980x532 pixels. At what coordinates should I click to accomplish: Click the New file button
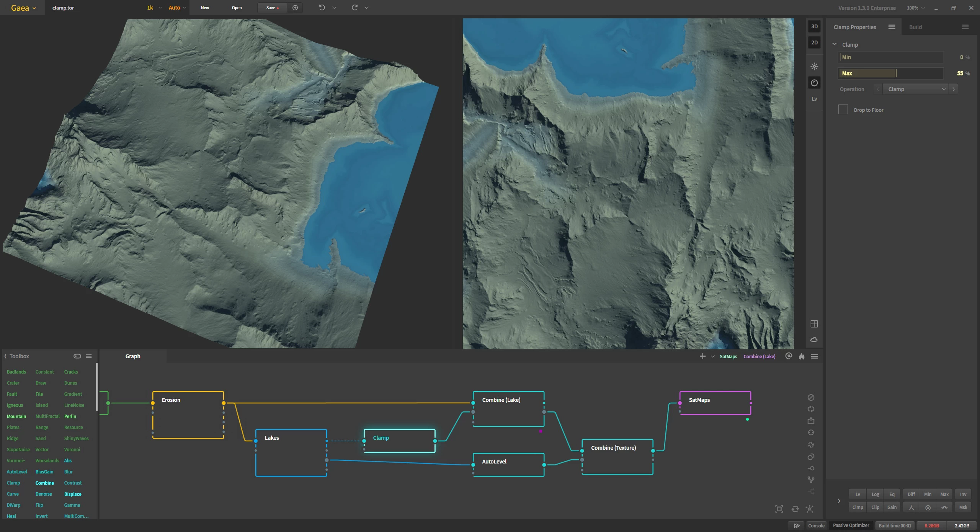point(205,8)
